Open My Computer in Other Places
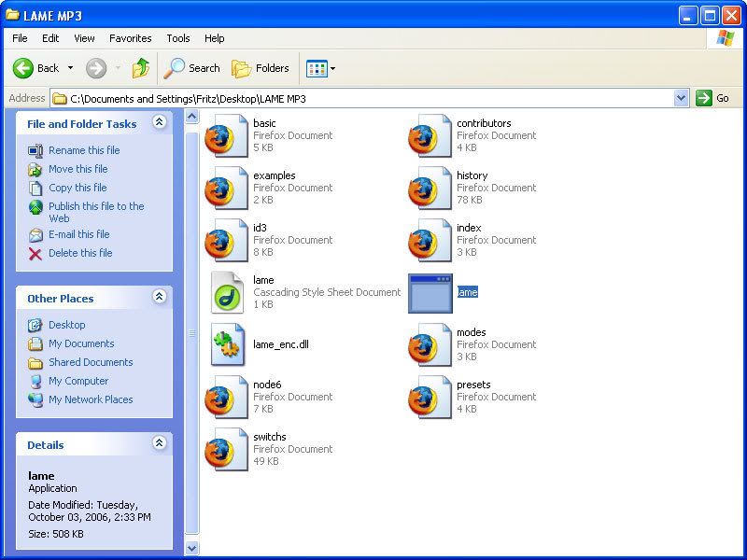 pyautogui.click(x=78, y=381)
